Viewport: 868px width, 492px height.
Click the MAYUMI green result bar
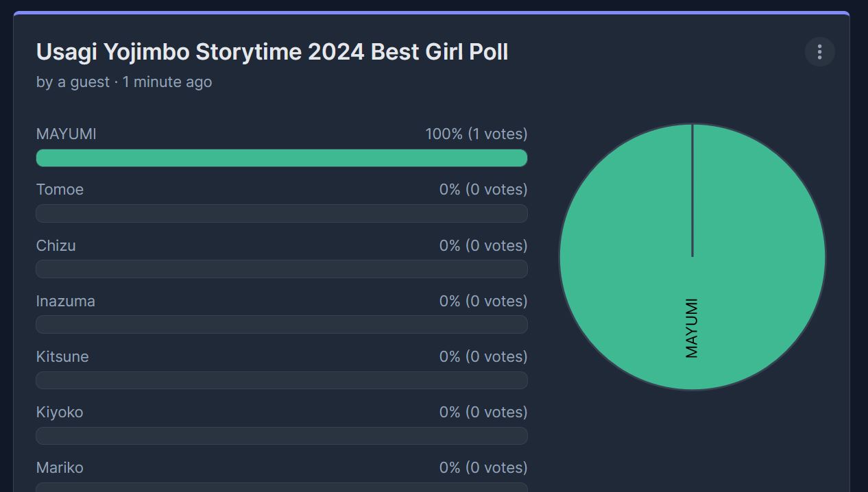click(281, 158)
